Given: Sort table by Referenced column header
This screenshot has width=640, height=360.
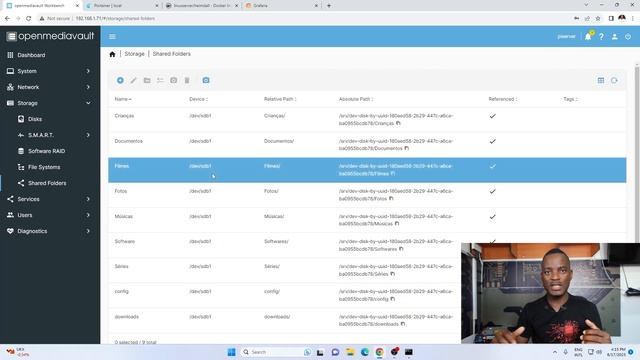Looking at the screenshot, I should (x=503, y=99).
